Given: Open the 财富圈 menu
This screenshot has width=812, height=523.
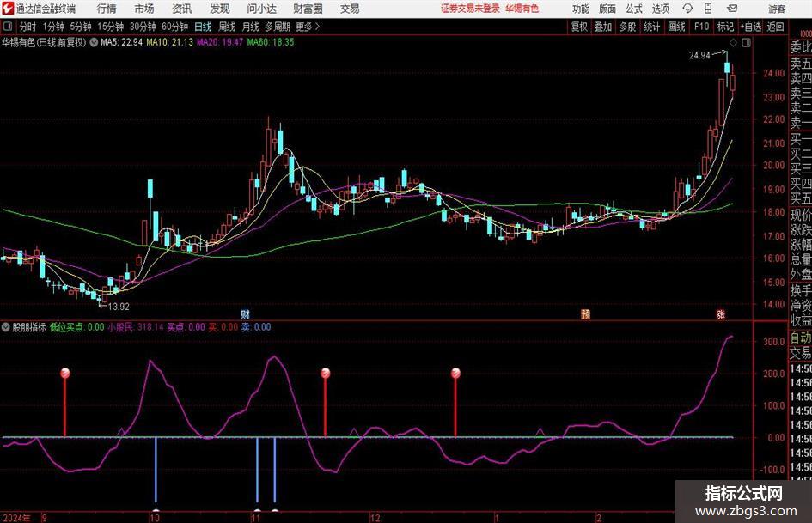Looking at the screenshot, I should [x=308, y=9].
